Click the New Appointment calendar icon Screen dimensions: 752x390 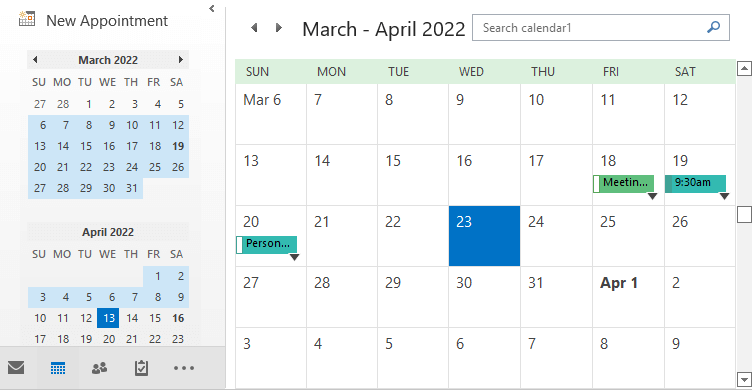point(27,19)
